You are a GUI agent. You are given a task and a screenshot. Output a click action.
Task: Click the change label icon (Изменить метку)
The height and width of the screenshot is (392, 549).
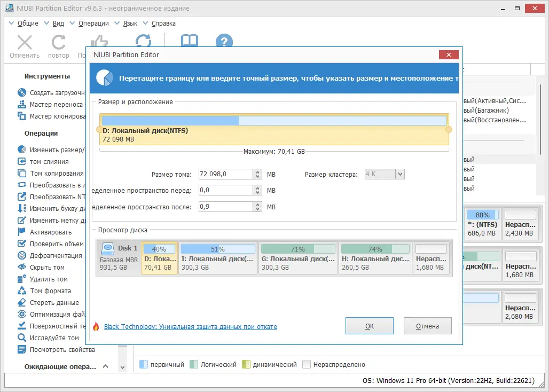click(22, 220)
